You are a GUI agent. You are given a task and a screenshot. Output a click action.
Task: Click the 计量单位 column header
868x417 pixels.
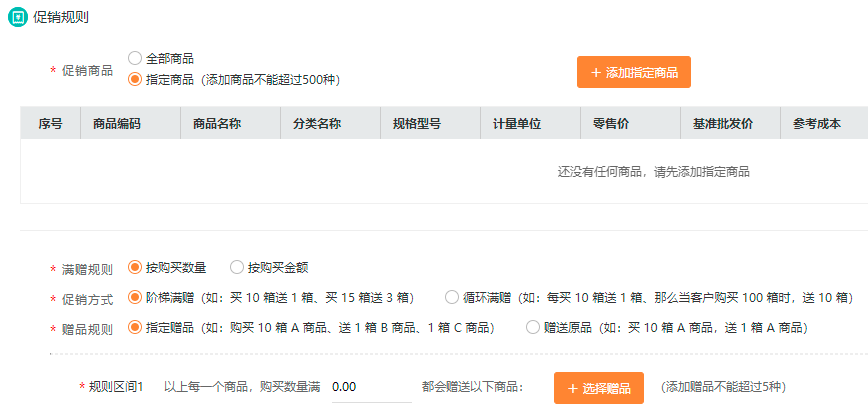coord(517,124)
